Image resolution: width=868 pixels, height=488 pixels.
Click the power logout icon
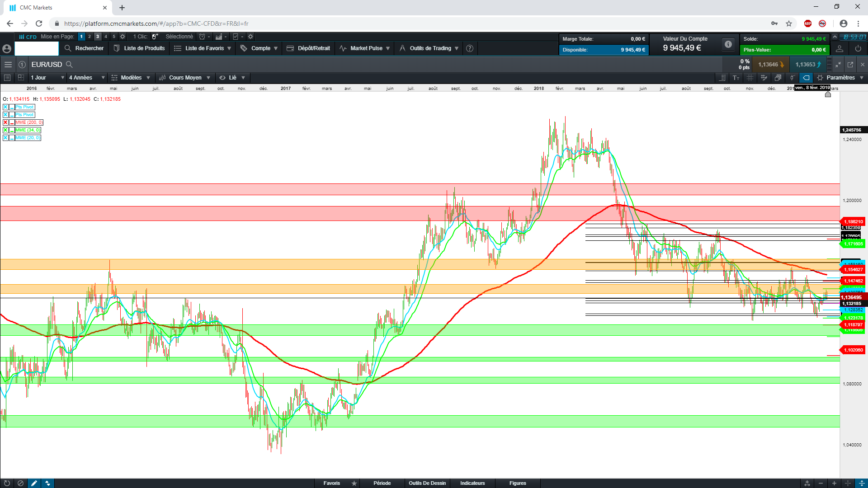pos(858,48)
